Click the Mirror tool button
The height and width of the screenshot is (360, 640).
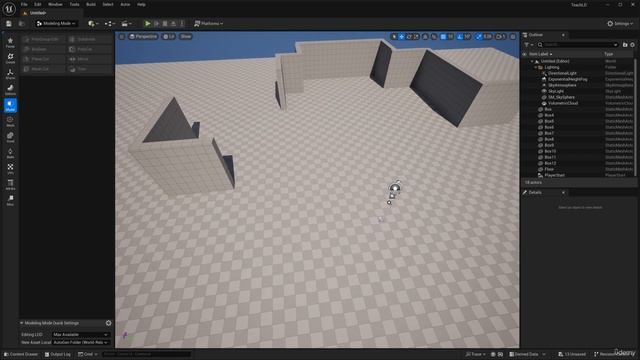coord(90,59)
